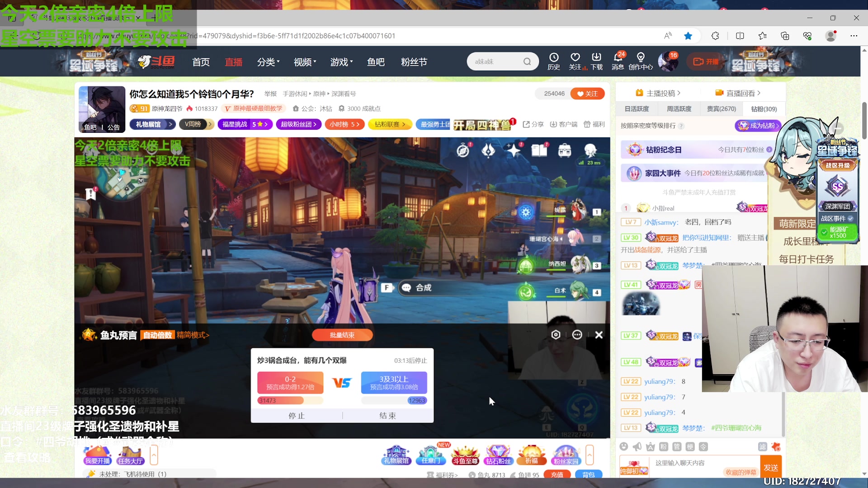Screen dimensions: 868x488
Task: Open the browser favorites list icon
Action: pos(763,36)
